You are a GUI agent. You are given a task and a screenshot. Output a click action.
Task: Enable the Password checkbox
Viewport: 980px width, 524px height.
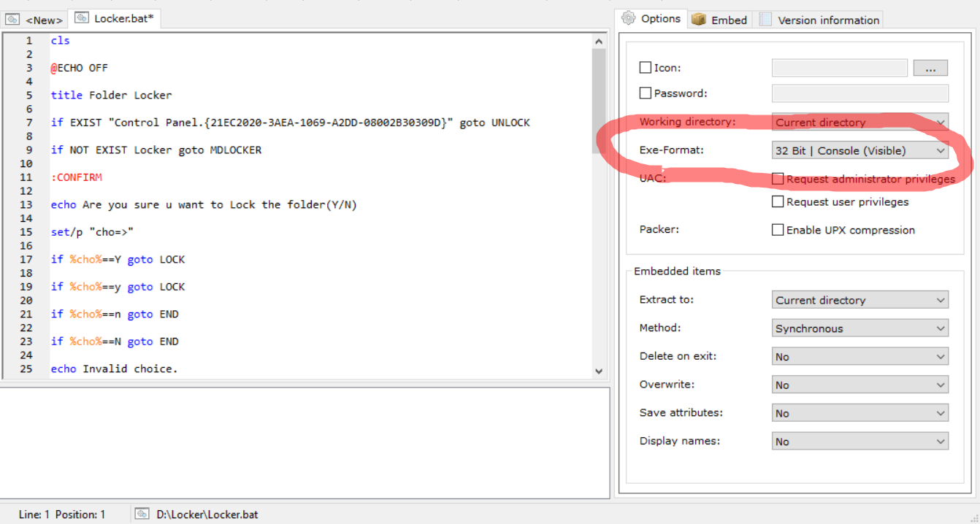[x=646, y=93]
